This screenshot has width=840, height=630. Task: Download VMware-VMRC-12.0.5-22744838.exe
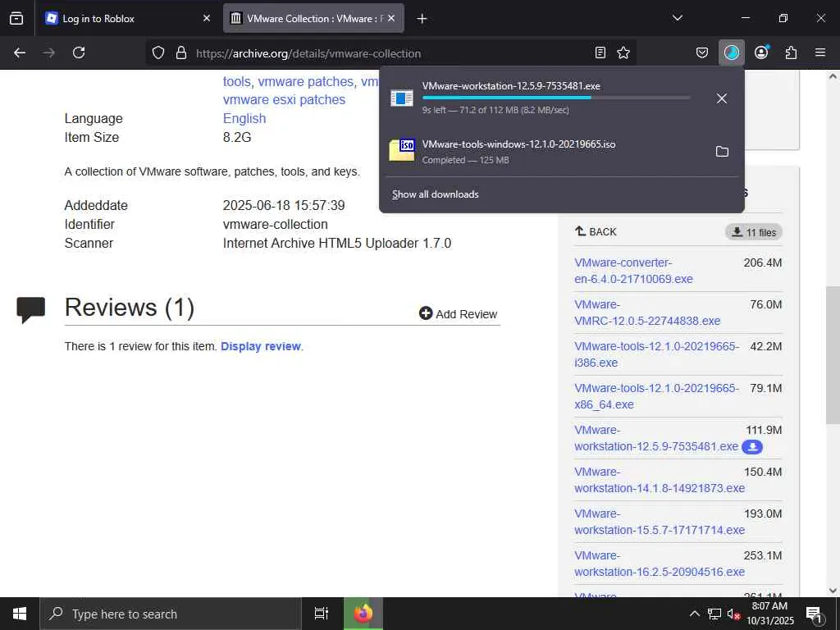(x=647, y=313)
